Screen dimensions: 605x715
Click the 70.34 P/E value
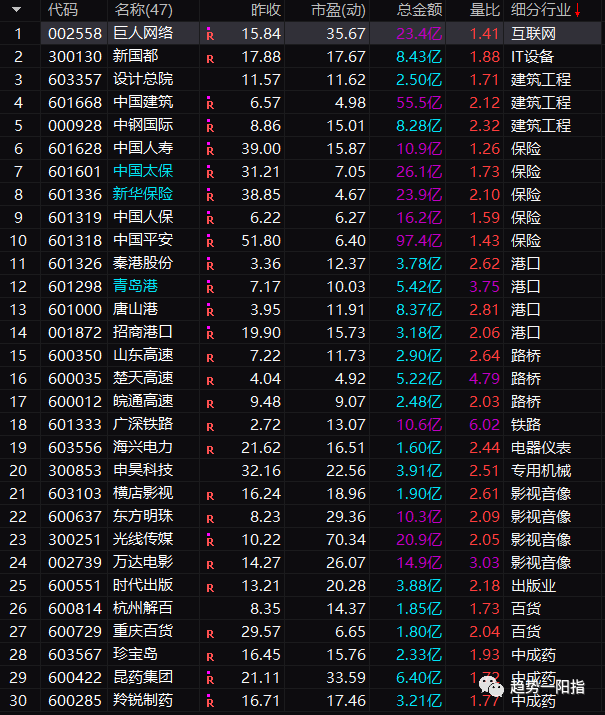point(346,539)
